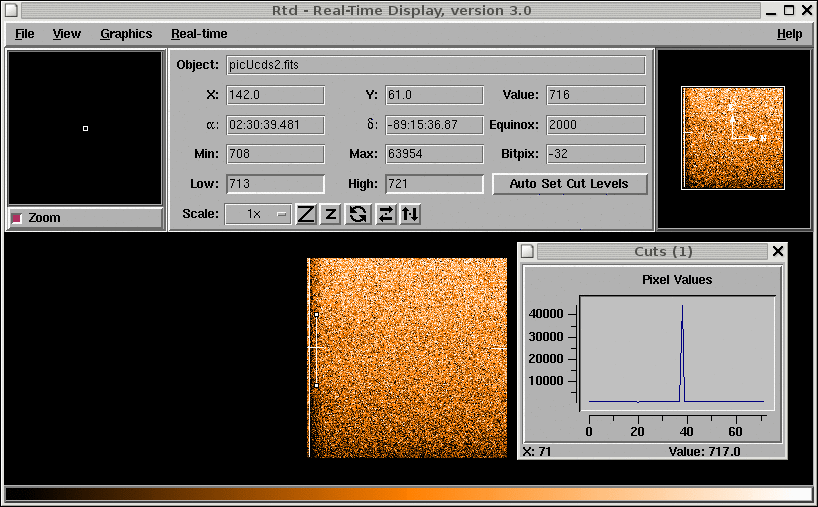Open the Scale 1x dropdown
Image resolution: width=818 pixels, height=507 pixels.
pyautogui.click(x=258, y=214)
